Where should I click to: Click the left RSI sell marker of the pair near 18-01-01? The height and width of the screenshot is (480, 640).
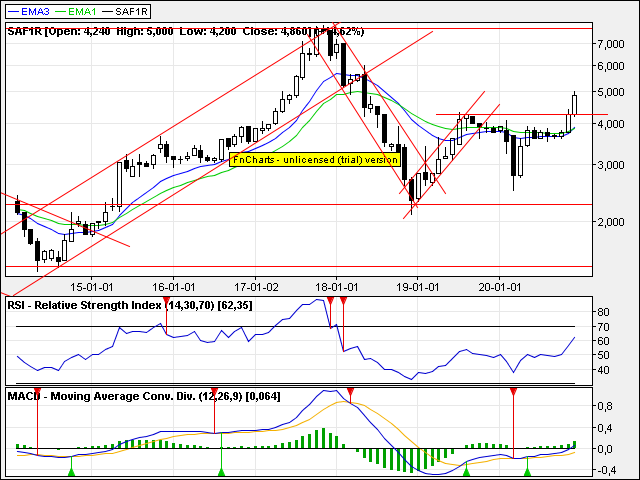tap(330, 302)
